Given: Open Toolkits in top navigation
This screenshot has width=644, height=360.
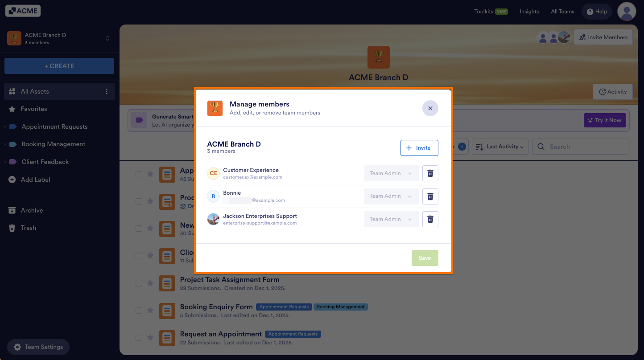Looking at the screenshot, I should coord(491,12).
